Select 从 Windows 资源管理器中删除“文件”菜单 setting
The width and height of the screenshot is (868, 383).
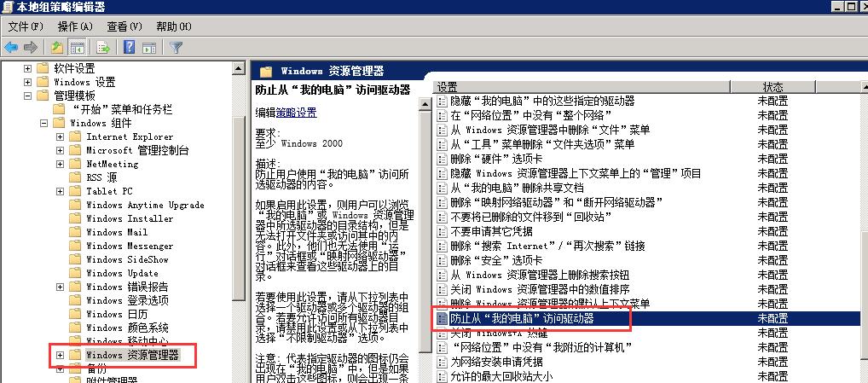click(550, 130)
